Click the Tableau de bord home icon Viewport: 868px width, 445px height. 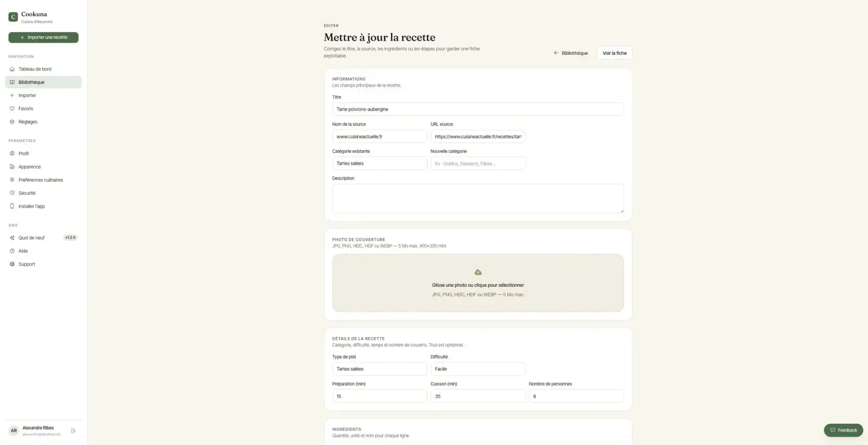pyautogui.click(x=12, y=69)
